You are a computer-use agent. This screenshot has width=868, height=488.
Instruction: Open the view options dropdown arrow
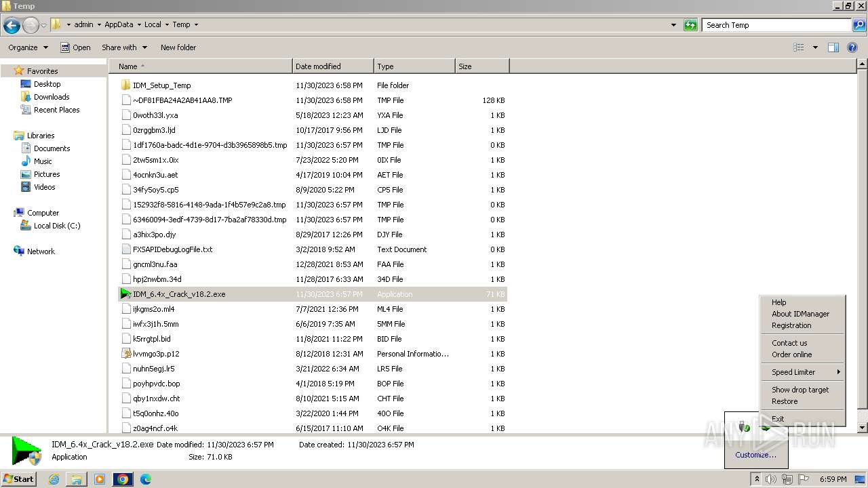point(815,47)
